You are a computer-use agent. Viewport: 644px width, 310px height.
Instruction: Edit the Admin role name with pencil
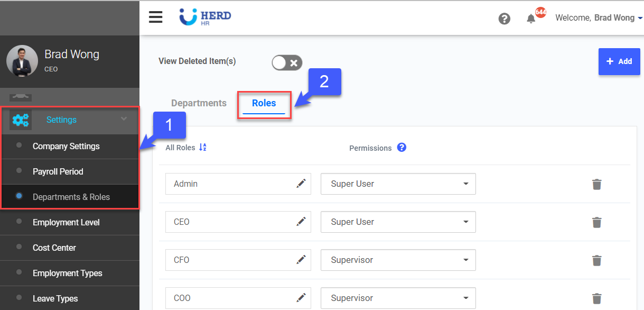(301, 184)
